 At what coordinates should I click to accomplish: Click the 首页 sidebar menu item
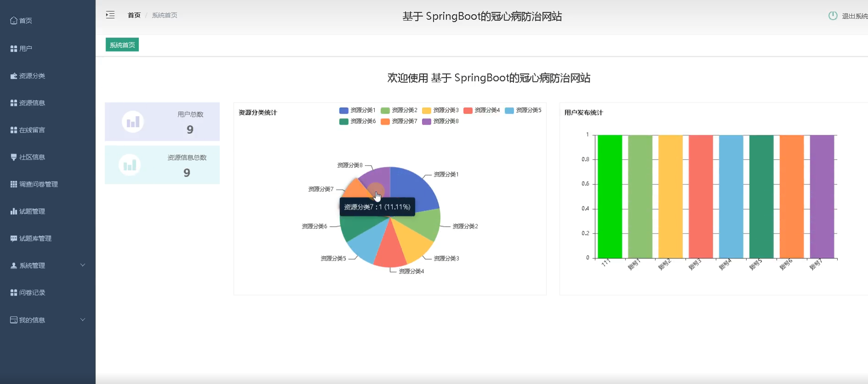tap(48, 20)
